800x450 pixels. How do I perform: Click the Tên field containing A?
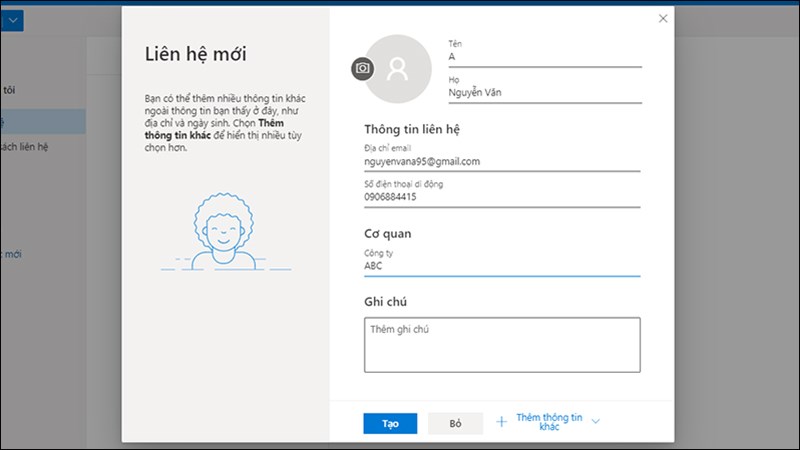544,57
